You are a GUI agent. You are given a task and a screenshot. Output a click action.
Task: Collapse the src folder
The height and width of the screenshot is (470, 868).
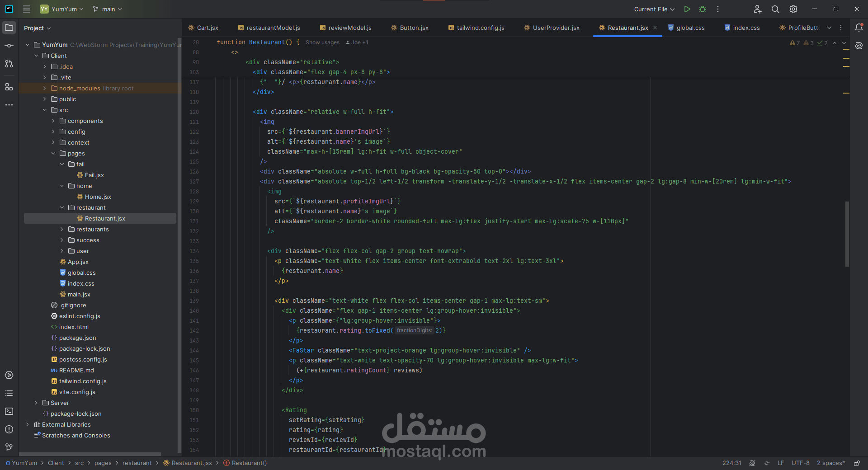click(45, 110)
